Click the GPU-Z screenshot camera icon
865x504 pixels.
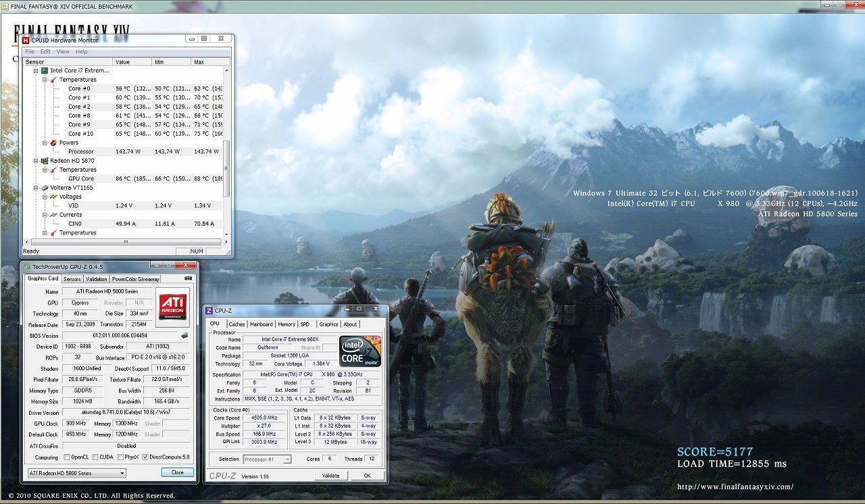coord(188,278)
